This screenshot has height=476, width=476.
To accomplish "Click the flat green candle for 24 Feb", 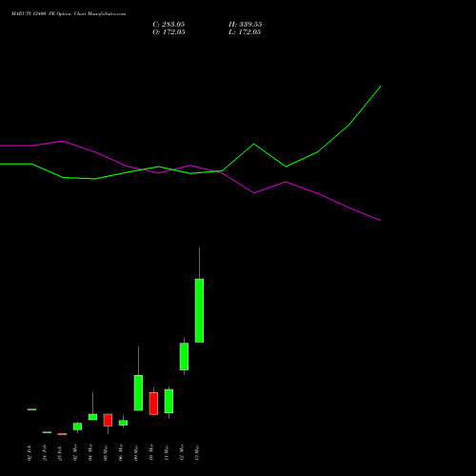I will coord(47,432).
